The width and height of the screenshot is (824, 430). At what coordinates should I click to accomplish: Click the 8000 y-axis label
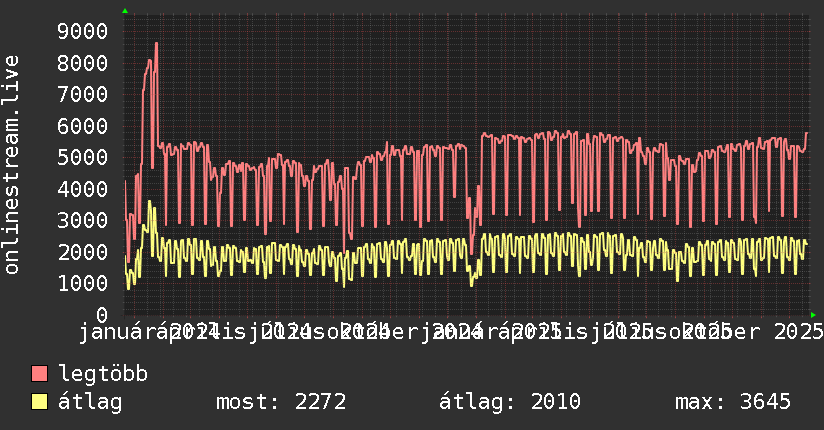pos(83,63)
